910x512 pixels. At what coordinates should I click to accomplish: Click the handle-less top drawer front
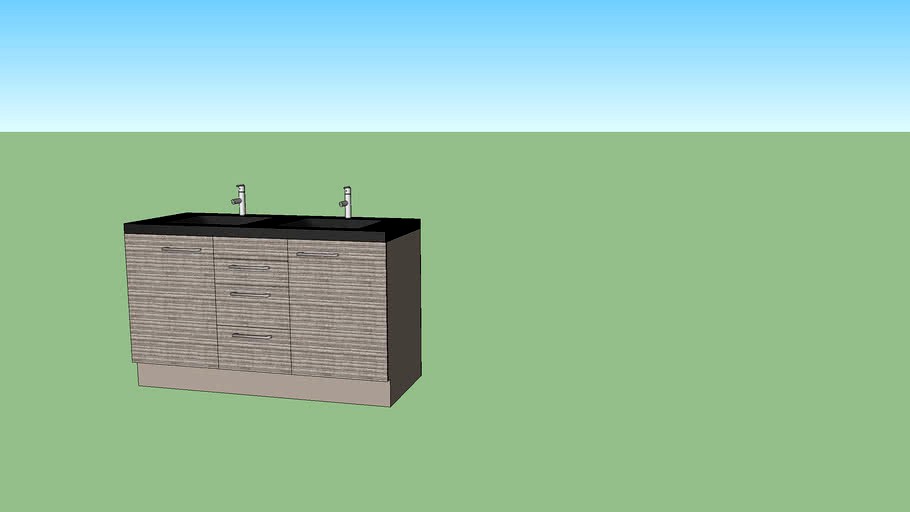[251, 248]
